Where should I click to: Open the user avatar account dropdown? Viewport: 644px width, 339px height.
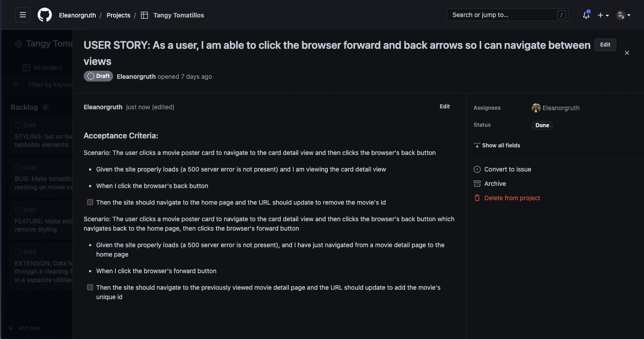623,15
